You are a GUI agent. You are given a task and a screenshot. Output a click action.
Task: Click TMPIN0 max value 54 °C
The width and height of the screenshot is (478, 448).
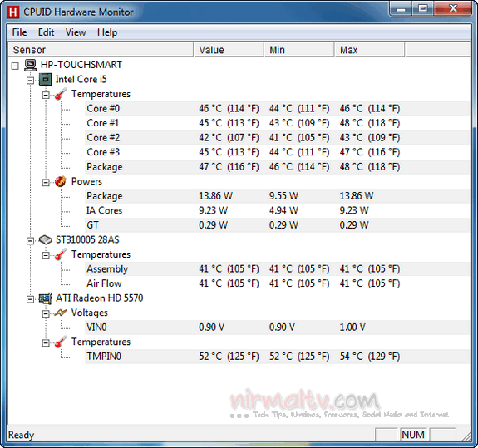[370, 357]
